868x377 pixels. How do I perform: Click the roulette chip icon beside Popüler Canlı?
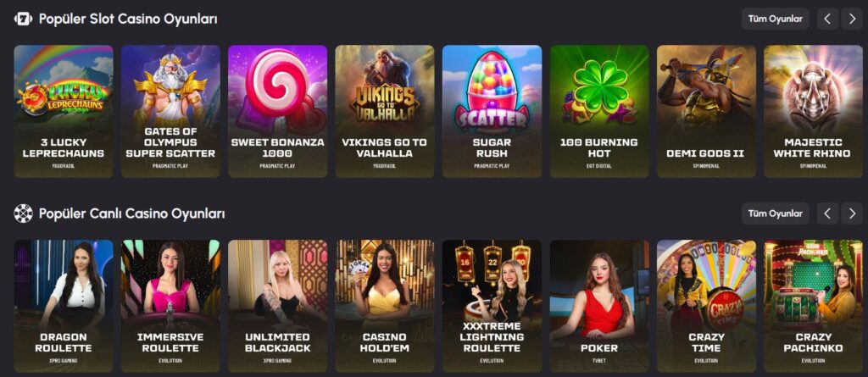(23, 213)
